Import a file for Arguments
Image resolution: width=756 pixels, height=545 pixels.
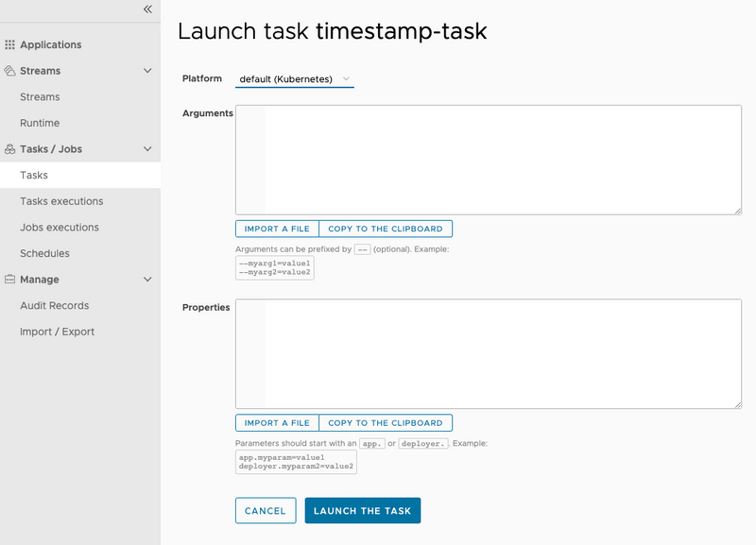coord(277,229)
